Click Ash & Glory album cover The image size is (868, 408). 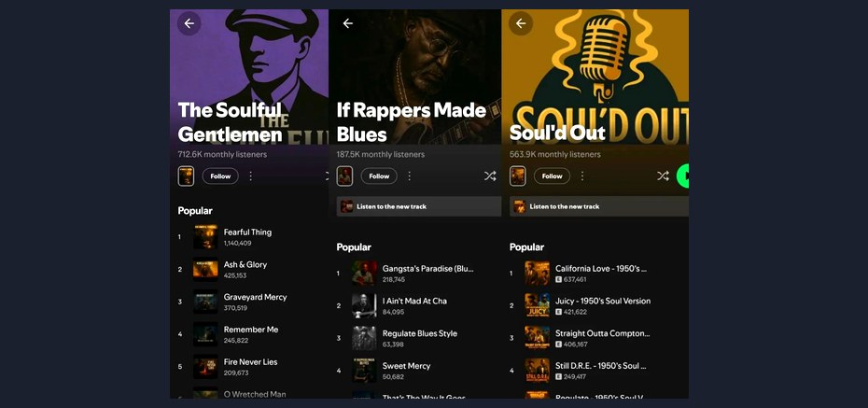coord(205,270)
